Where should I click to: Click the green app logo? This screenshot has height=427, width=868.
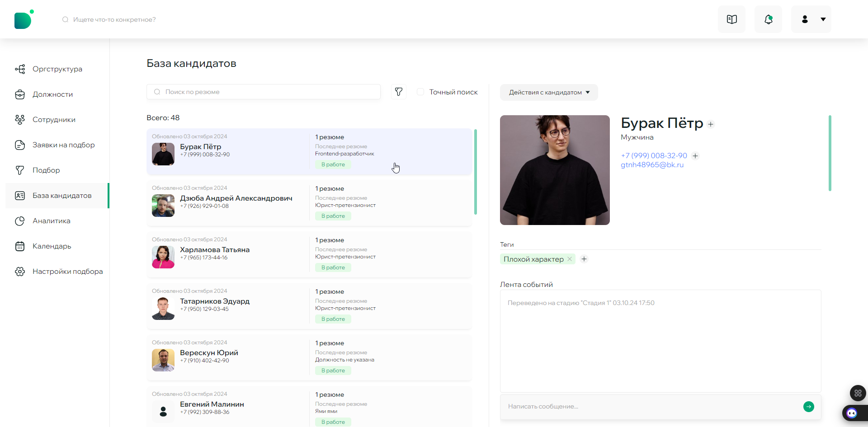point(24,19)
